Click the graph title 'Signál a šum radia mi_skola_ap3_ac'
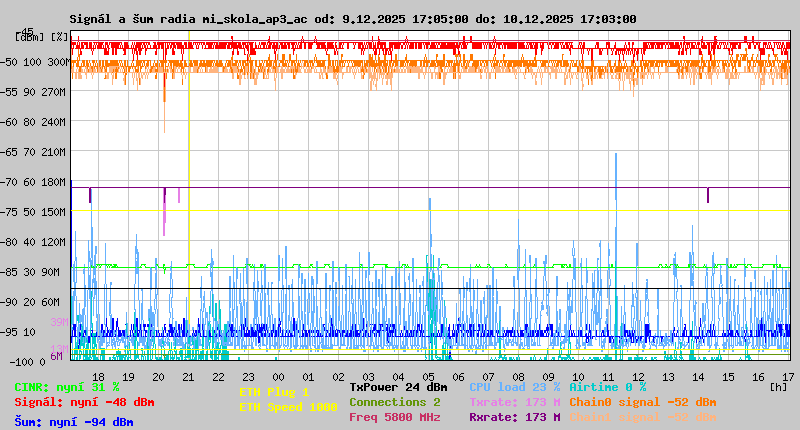 coord(189,19)
